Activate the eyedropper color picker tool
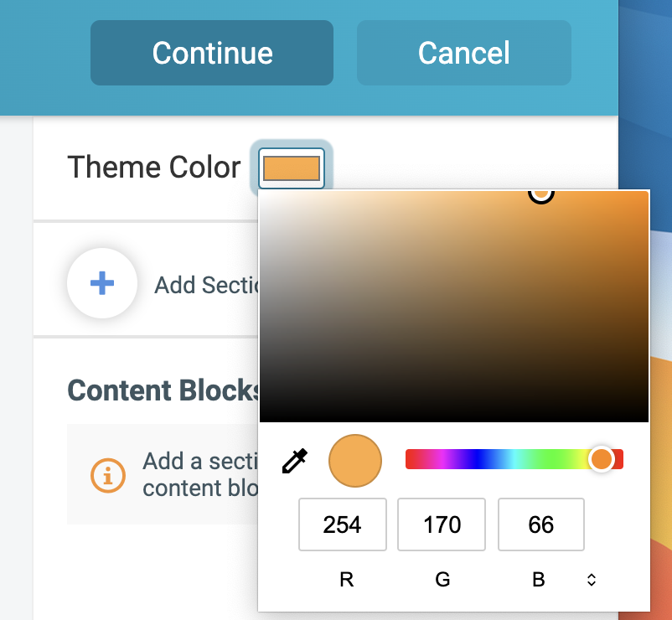Image resolution: width=672 pixels, height=620 pixels. pos(295,461)
